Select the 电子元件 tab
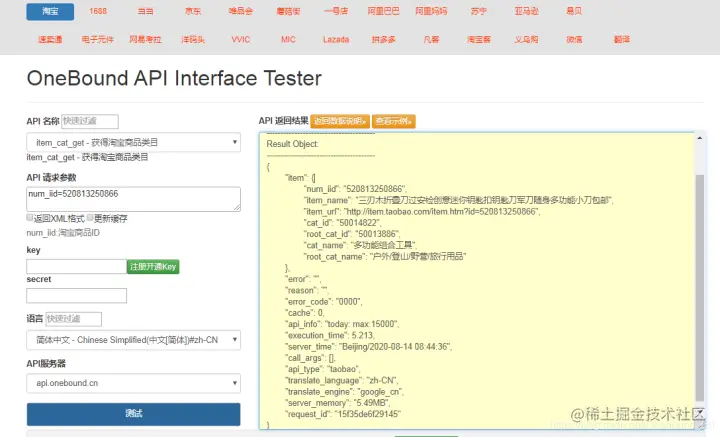 98,39
